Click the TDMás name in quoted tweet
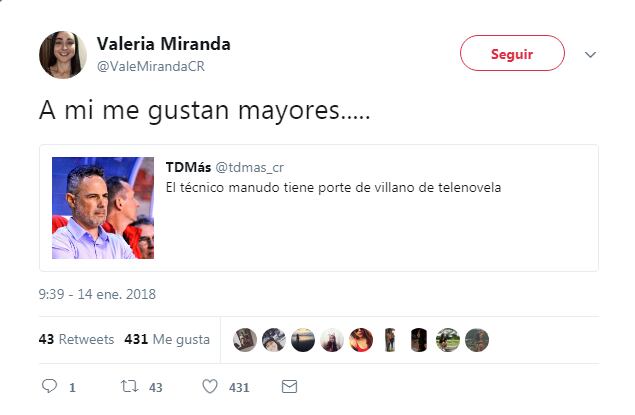Viewport: 635px width, 415px height. point(186,166)
